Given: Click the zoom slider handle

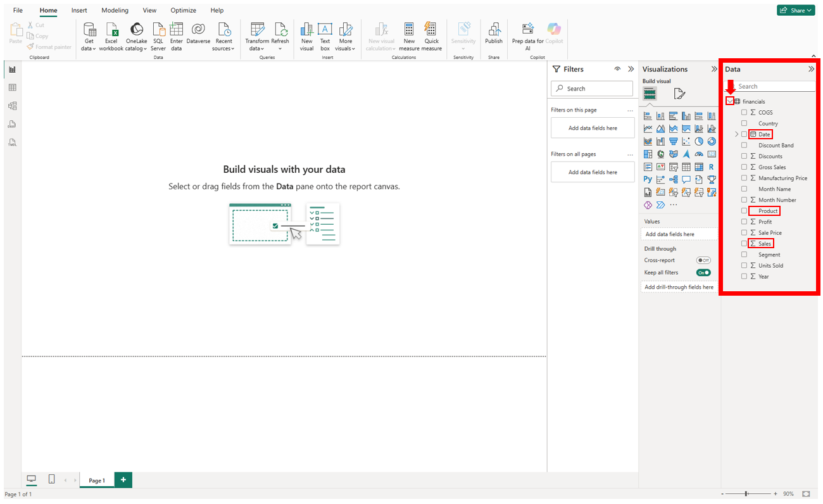Looking at the screenshot, I should point(746,493).
